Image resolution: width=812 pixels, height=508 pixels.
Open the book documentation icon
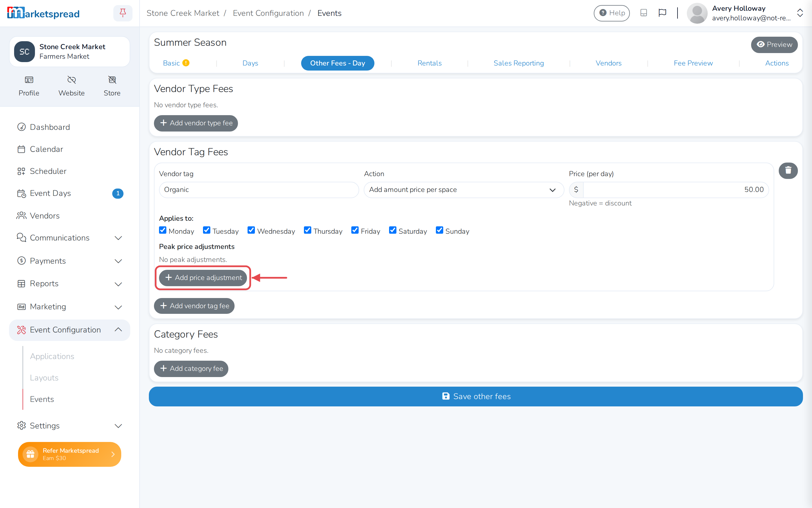pos(644,13)
